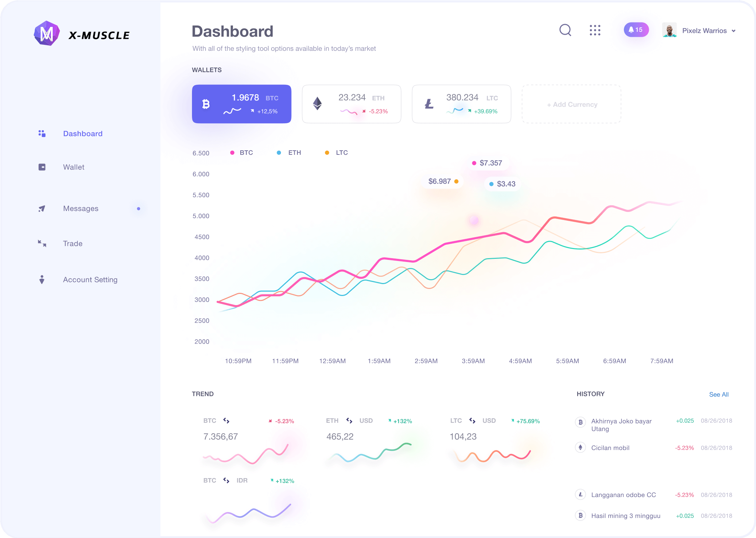Click the Bitcoin wallet card
This screenshot has width=756, height=538.
tap(242, 104)
